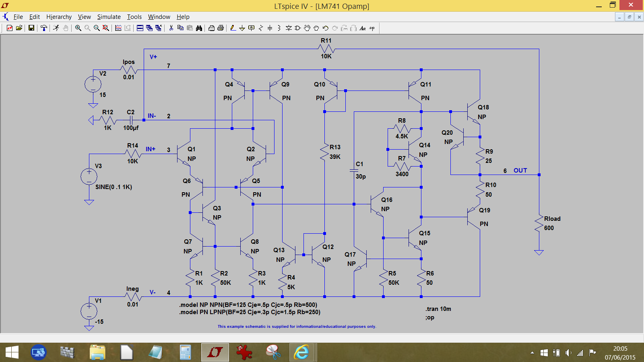Click the C1 30p capacitor symbol
The height and width of the screenshot is (362, 644).
354,171
